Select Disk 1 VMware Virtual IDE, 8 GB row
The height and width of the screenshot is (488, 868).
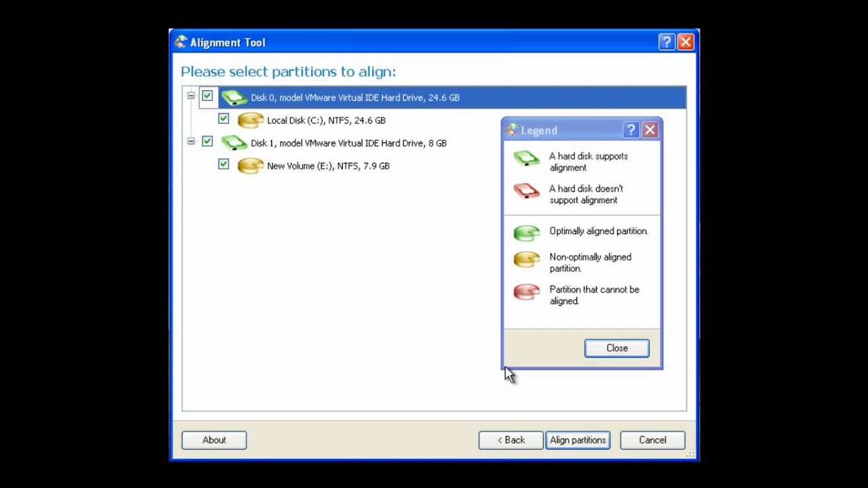(x=349, y=143)
